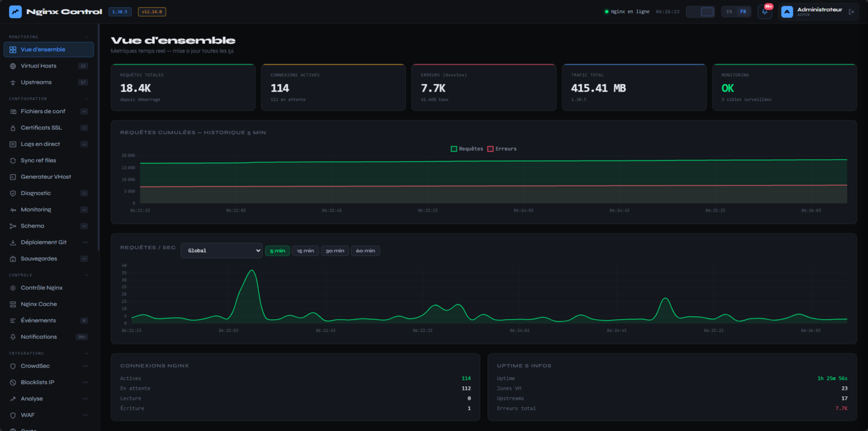Select the 5 min time range
Viewport: 868px width, 431px height.
[x=277, y=251]
